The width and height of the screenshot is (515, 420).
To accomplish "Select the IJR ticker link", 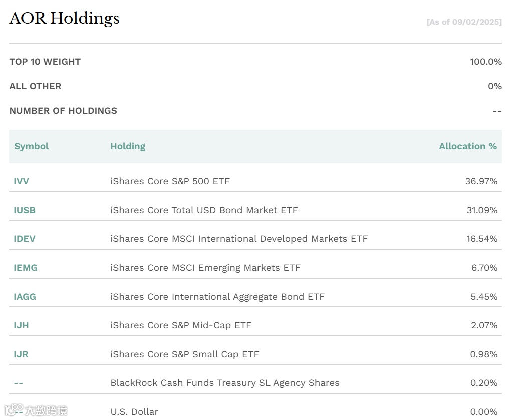I will 21,354.
